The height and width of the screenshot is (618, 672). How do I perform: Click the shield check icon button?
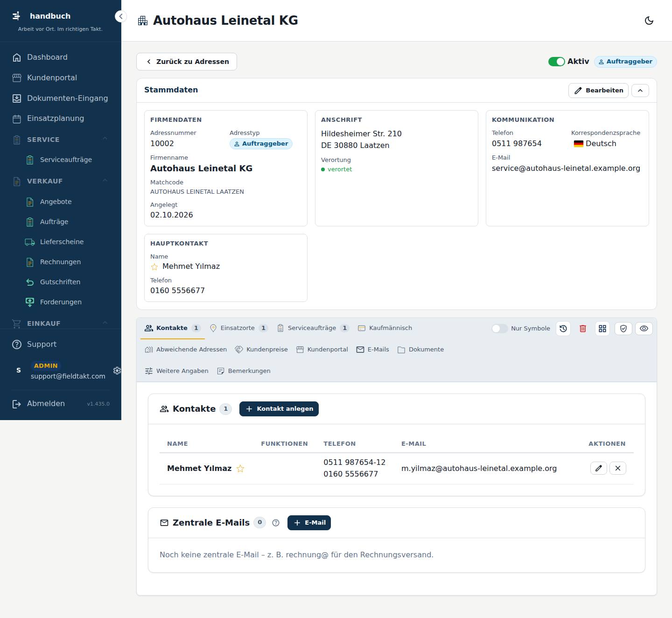[623, 329]
